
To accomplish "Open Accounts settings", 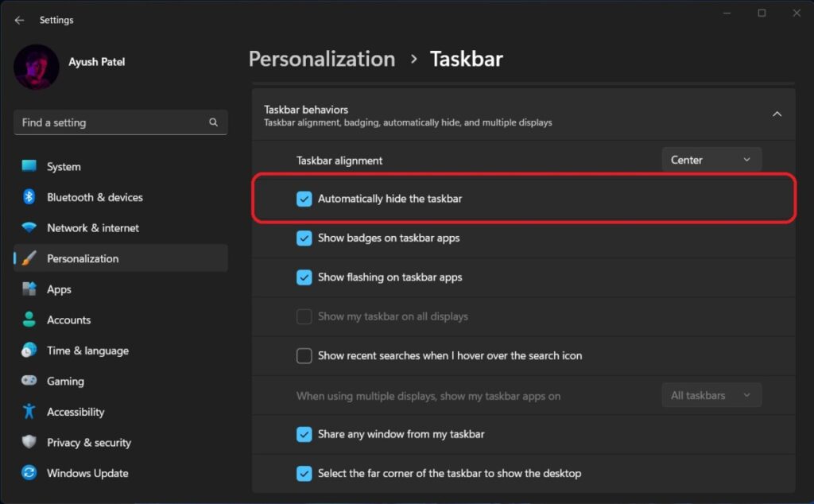I will [68, 320].
